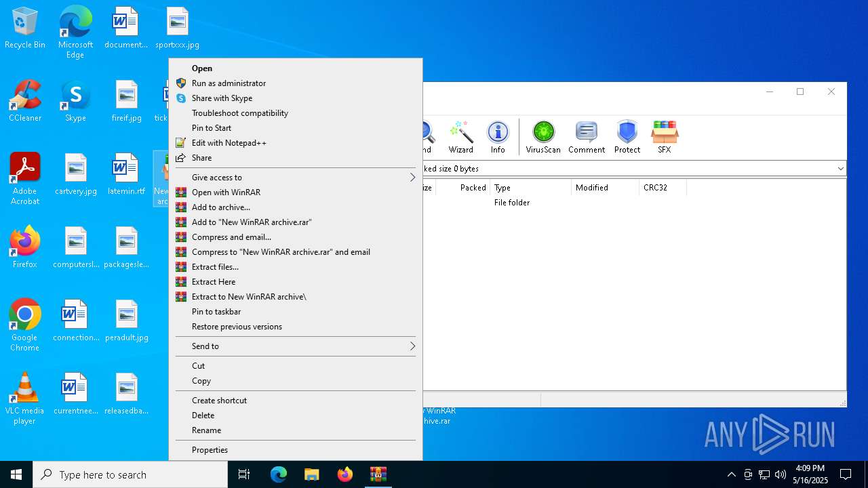This screenshot has height=488, width=868.
Task: Show hidden system tray icons
Action: (731, 474)
